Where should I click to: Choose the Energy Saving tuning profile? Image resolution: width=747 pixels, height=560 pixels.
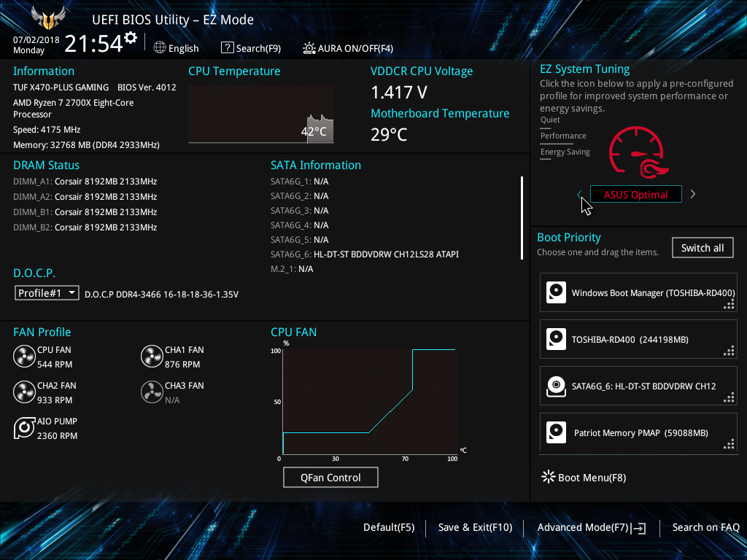[565, 152]
